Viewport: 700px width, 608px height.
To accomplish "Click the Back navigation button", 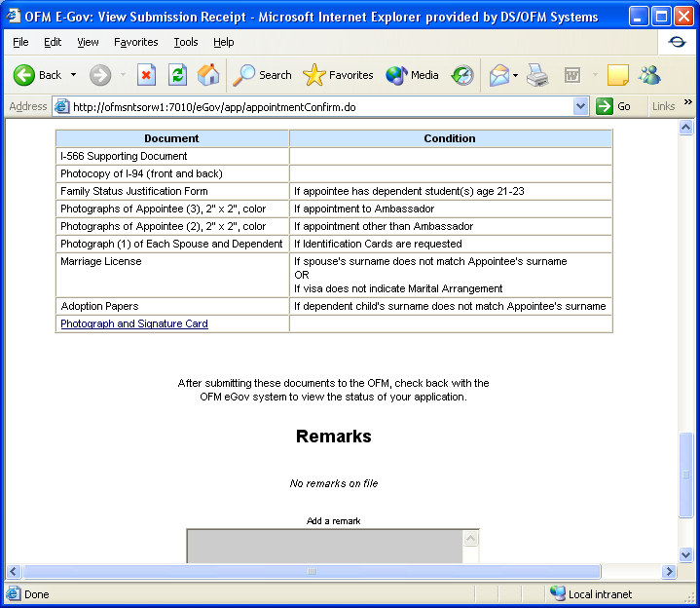I will click(37, 75).
